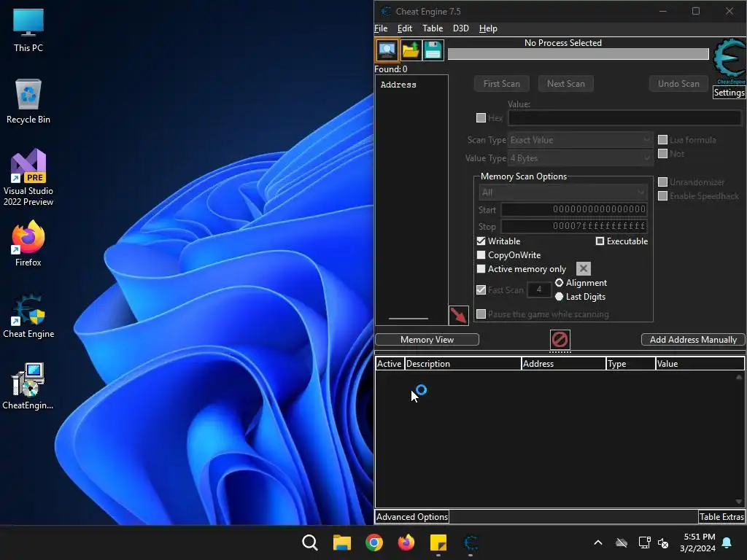Toggle the Enable Speedhack checkbox
This screenshot has height=560, width=747.
662,195
